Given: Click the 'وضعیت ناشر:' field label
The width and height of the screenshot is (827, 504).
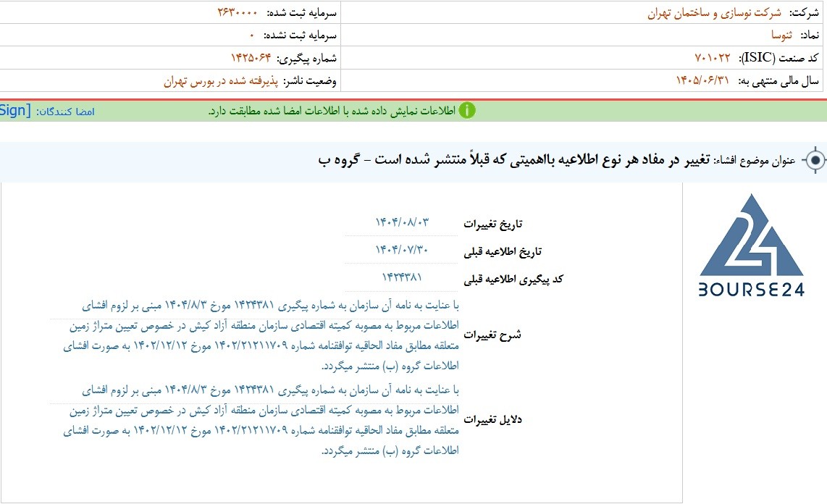Looking at the screenshot, I should click(310, 81).
